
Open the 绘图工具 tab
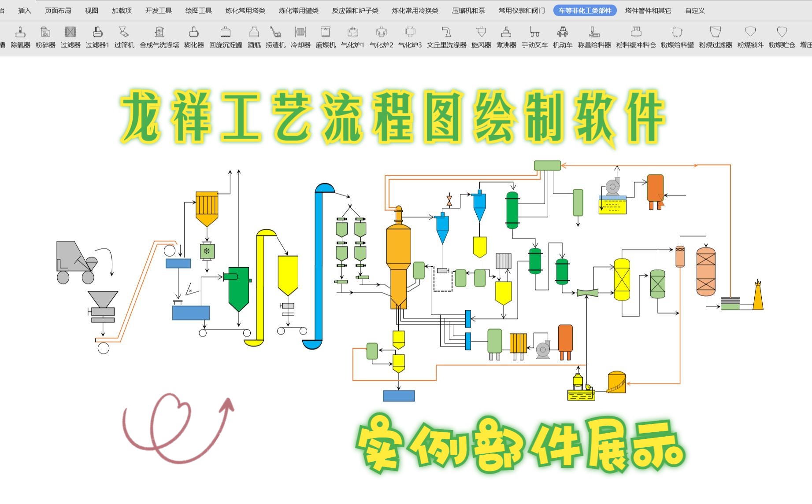[199, 11]
